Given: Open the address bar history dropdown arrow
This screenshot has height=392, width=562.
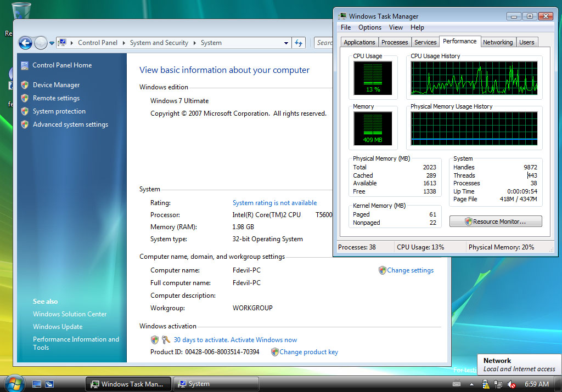Looking at the screenshot, I should click(286, 43).
